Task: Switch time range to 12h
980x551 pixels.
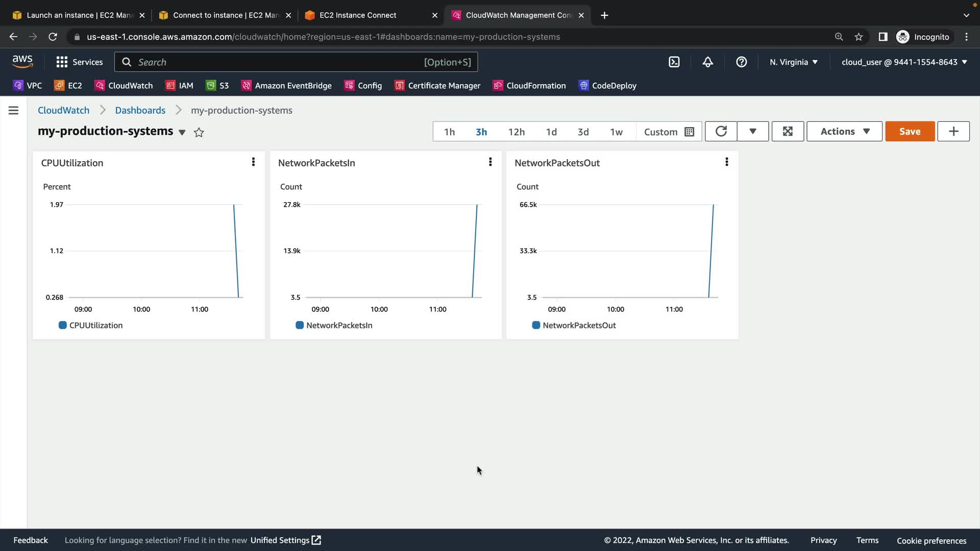Action: 516,132
